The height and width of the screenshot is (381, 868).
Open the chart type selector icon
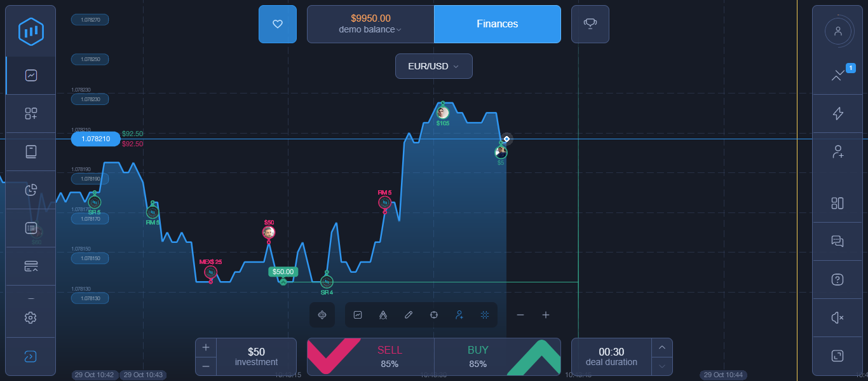[x=357, y=315]
